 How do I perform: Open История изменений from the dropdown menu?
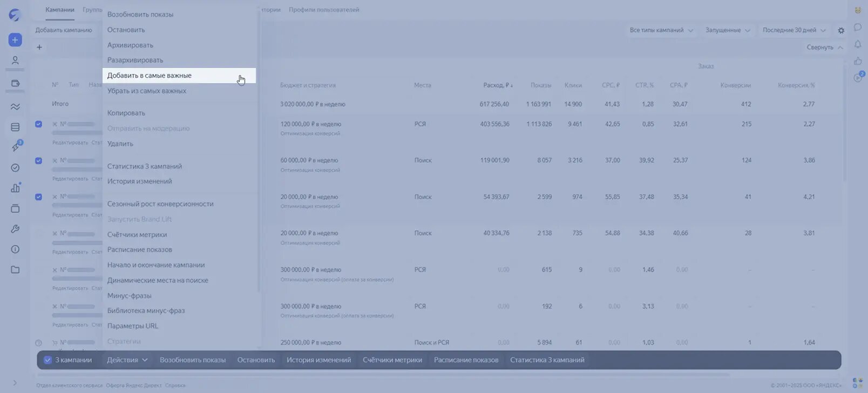179,181
